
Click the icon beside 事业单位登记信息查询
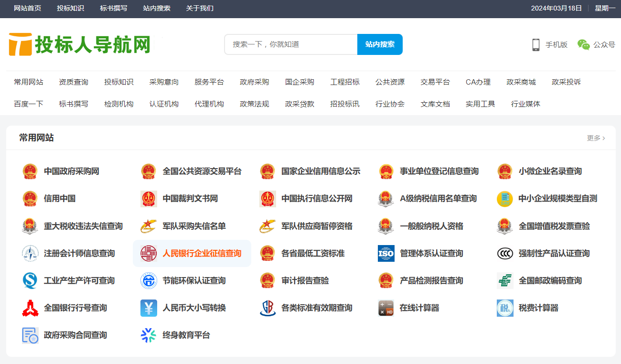[386, 171]
